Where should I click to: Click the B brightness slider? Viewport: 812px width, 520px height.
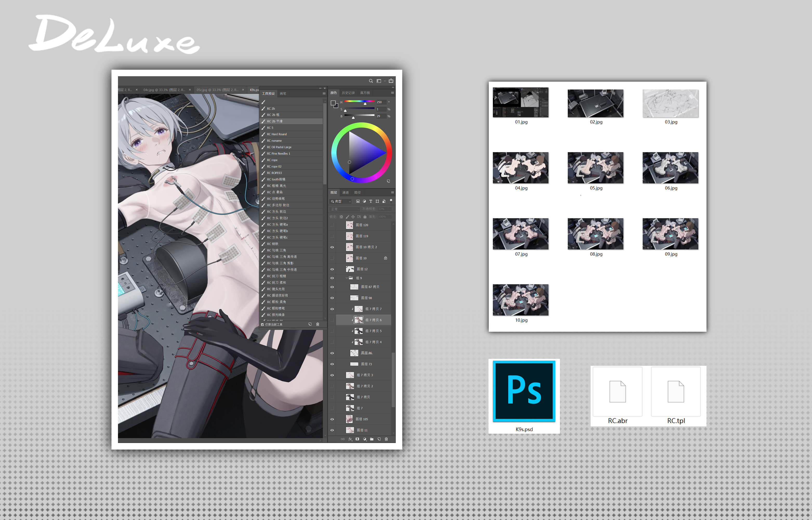(x=359, y=116)
